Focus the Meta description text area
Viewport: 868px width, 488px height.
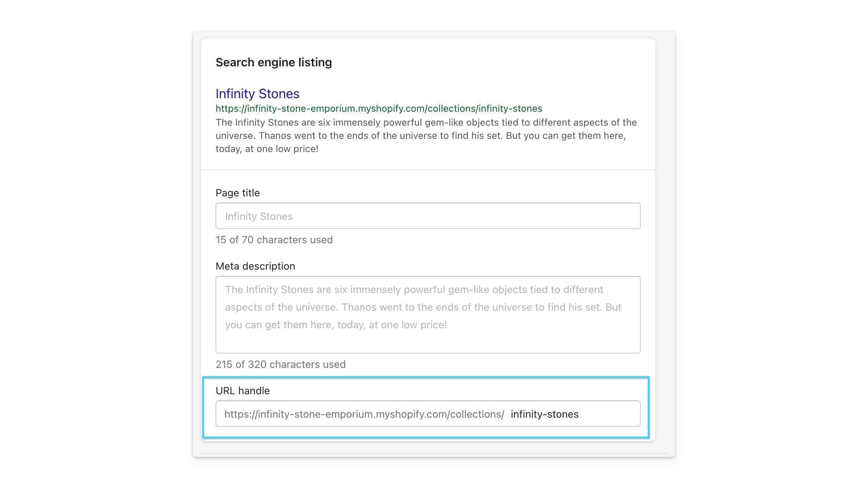coord(428,315)
